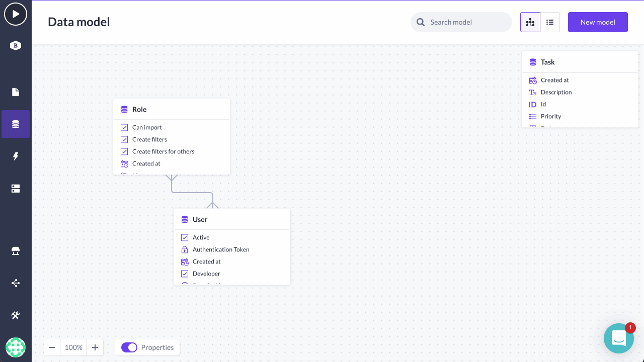Click the tools wrench icon in sidebar

click(15, 315)
